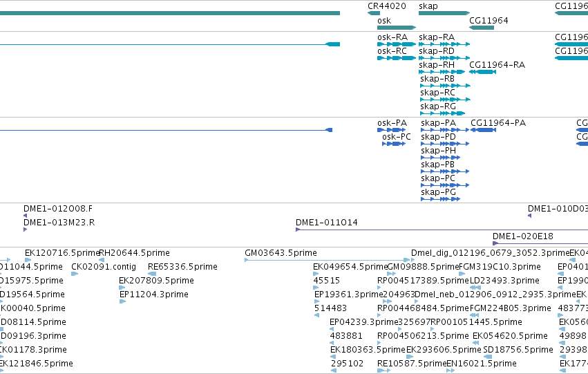Click the EK054620.5prime EST label
This screenshot has height=374, width=588.
pos(510,336)
